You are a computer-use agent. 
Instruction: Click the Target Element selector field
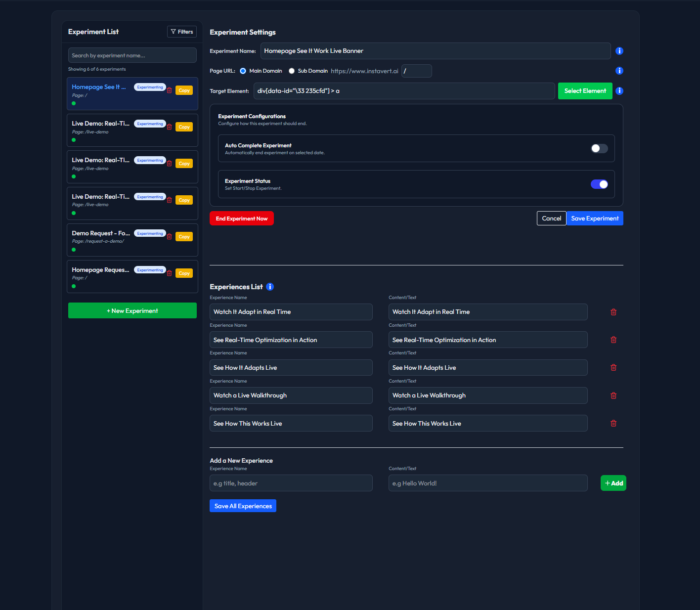pyautogui.click(x=404, y=91)
